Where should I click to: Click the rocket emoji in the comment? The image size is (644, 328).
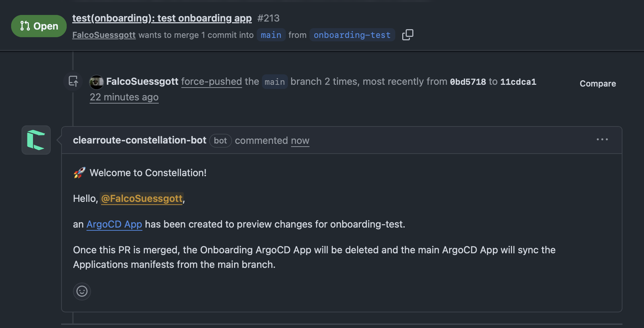click(80, 173)
